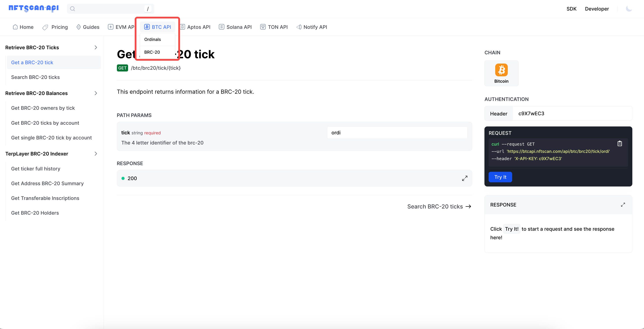
Task: Select the BRC-20 submenu under BTC API
Action: coord(152,52)
